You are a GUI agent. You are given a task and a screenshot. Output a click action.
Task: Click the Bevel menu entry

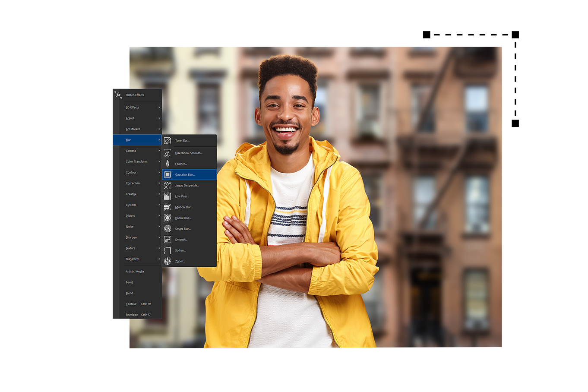[x=129, y=282]
